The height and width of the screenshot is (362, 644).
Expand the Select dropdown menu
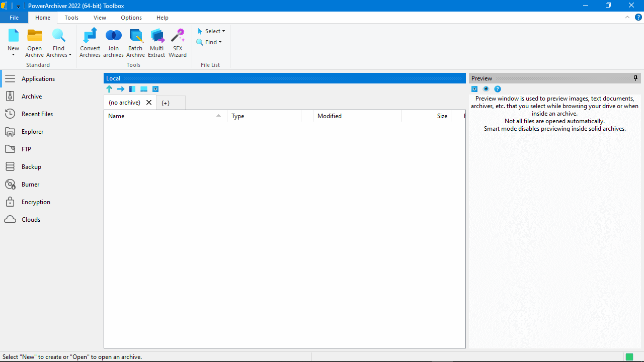tap(211, 31)
